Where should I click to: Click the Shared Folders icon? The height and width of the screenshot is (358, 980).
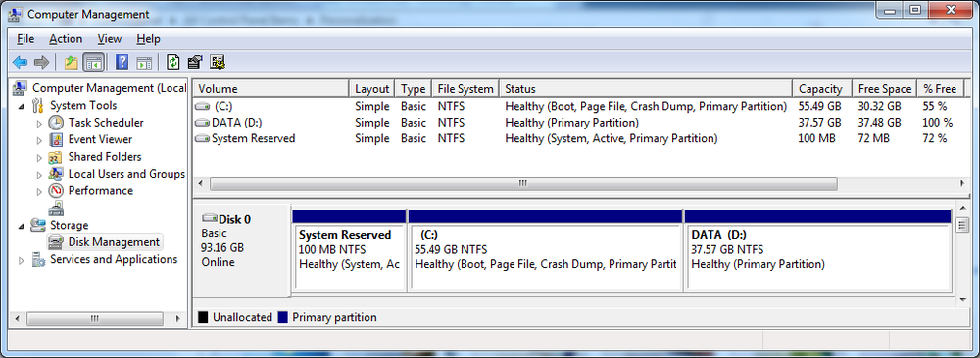[56, 157]
